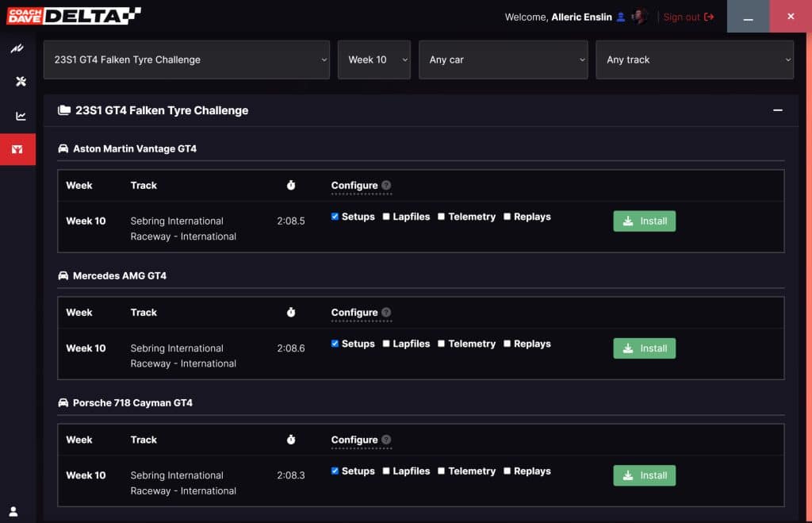Open the 23S1 GT4 Falken series dropdown
The height and width of the screenshot is (523, 812).
pos(186,60)
